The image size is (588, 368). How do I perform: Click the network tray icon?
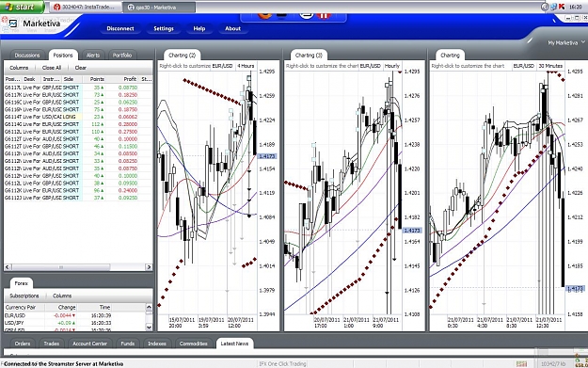(553, 7)
